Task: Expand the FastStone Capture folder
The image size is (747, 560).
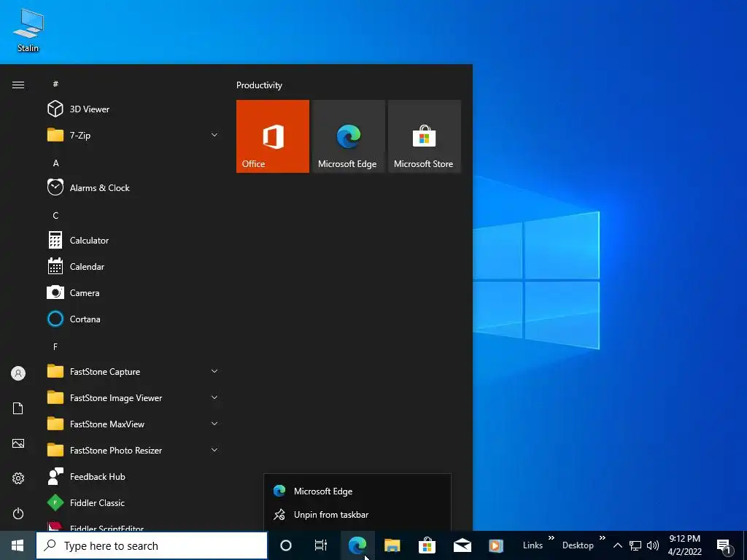Action: click(x=214, y=371)
